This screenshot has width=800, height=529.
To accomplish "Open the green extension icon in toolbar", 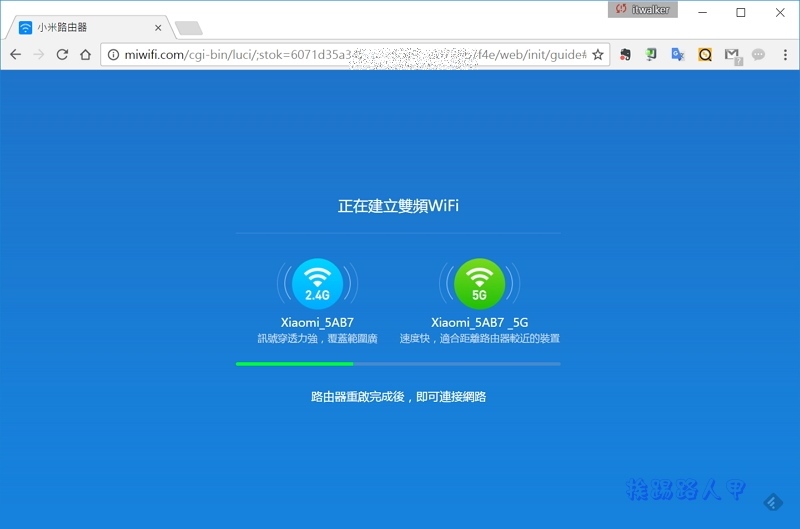I will [651, 55].
